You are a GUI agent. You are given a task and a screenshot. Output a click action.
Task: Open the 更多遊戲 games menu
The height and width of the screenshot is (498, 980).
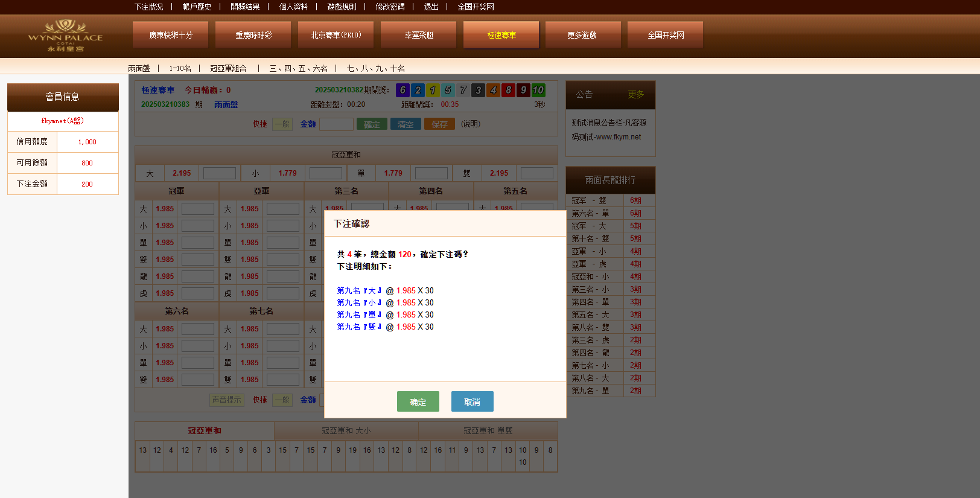pos(582,35)
